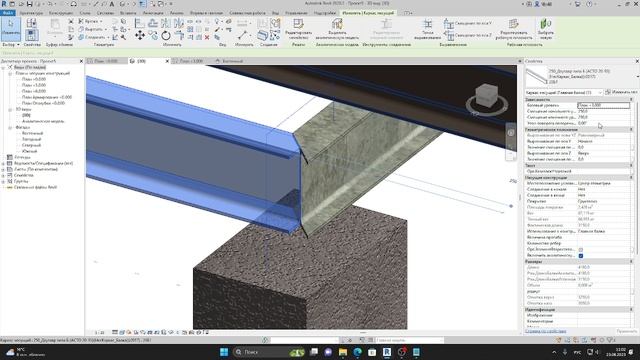
Task: Open the Файл menu tab
Action: coord(8,13)
